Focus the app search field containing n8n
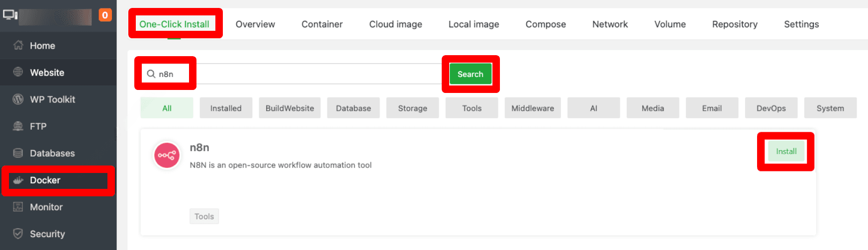 coord(295,74)
